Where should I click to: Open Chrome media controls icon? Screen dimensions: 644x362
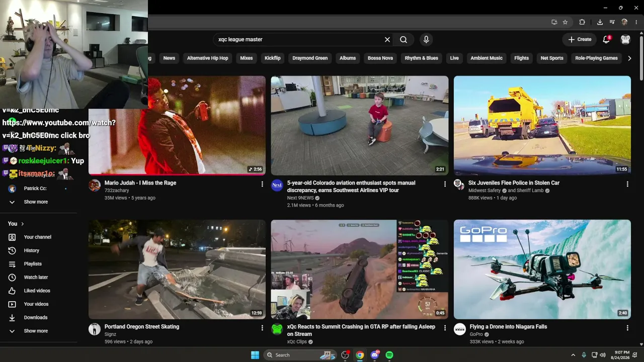point(612,22)
